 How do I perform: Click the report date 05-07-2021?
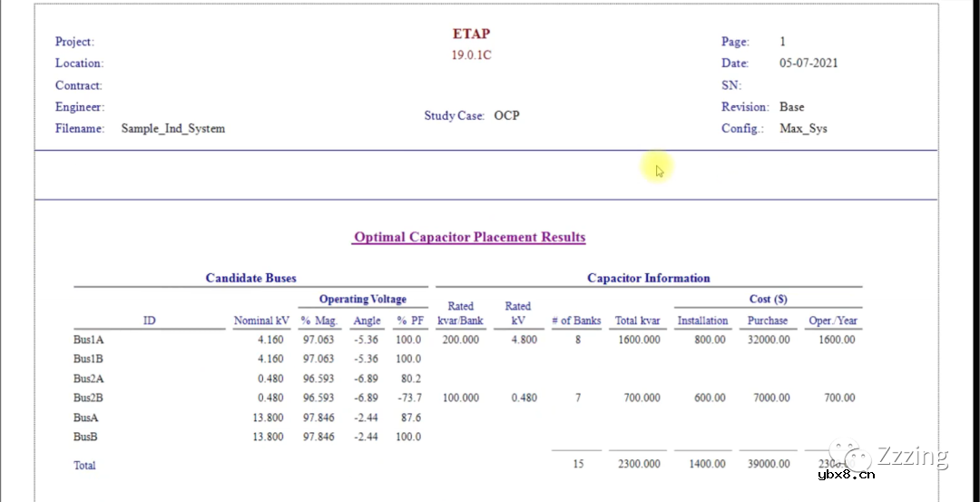click(x=808, y=64)
